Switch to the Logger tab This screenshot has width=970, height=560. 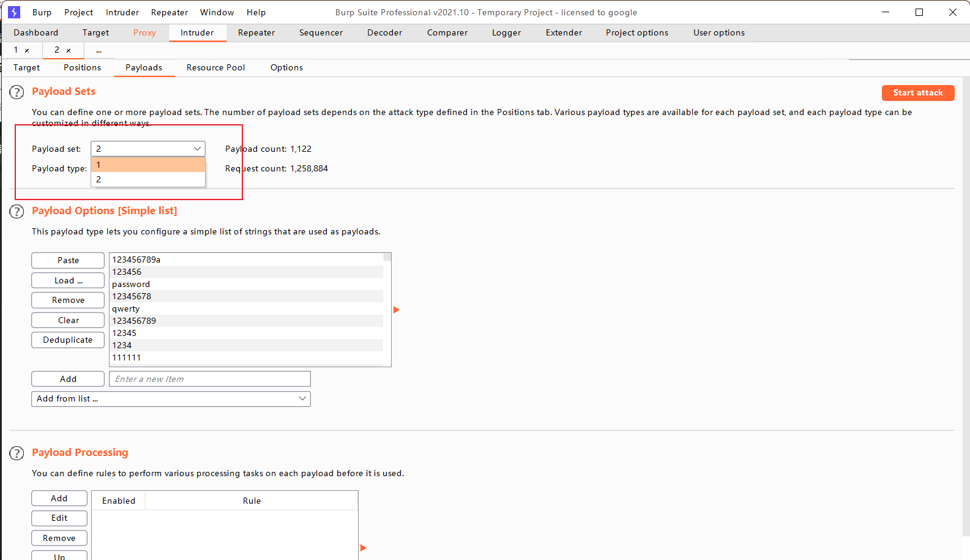[x=506, y=32]
